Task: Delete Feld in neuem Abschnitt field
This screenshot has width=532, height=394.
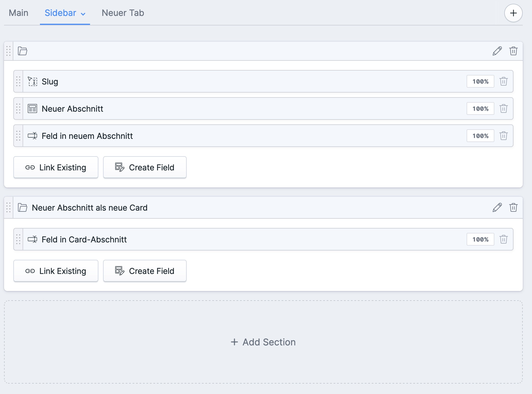Action: point(504,136)
